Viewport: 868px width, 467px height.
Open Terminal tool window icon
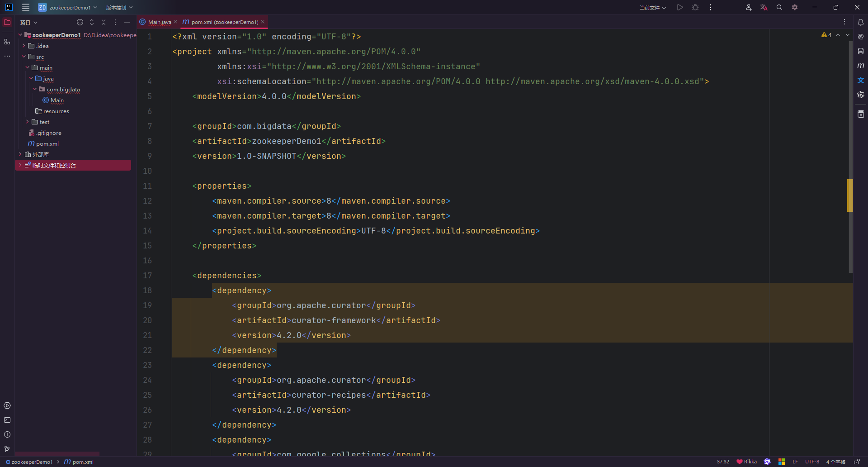pyautogui.click(x=7, y=420)
